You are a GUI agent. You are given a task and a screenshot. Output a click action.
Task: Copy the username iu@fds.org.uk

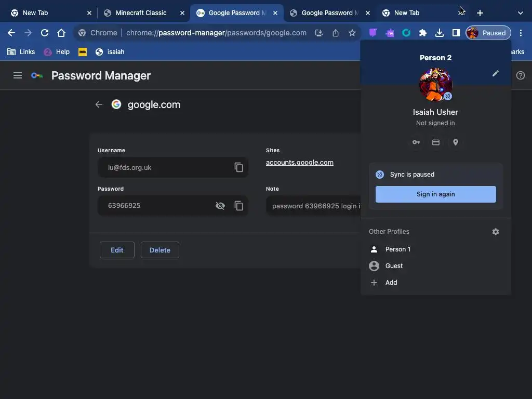click(238, 167)
